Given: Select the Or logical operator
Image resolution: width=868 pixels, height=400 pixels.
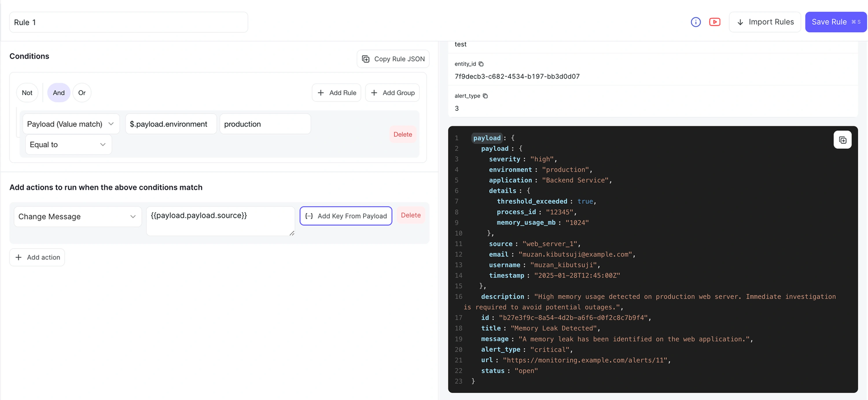Looking at the screenshot, I should pos(82,93).
